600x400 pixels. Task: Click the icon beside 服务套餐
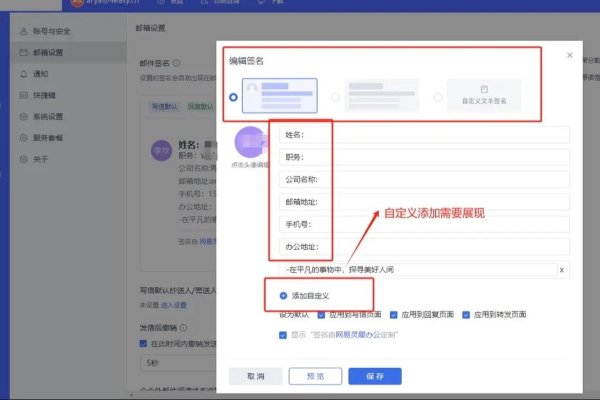[x=23, y=138]
